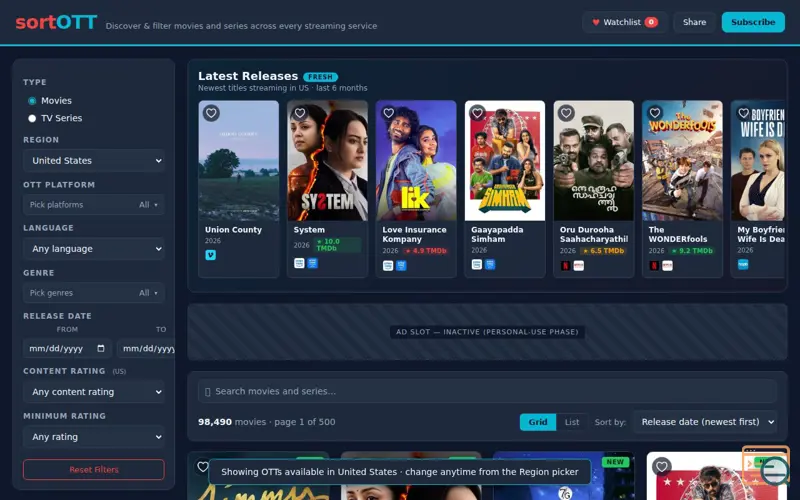This screenshot has height=500, width=800.
Task: Click heart icon on The WONDERfools poster
Action: (x=655, y=113)
